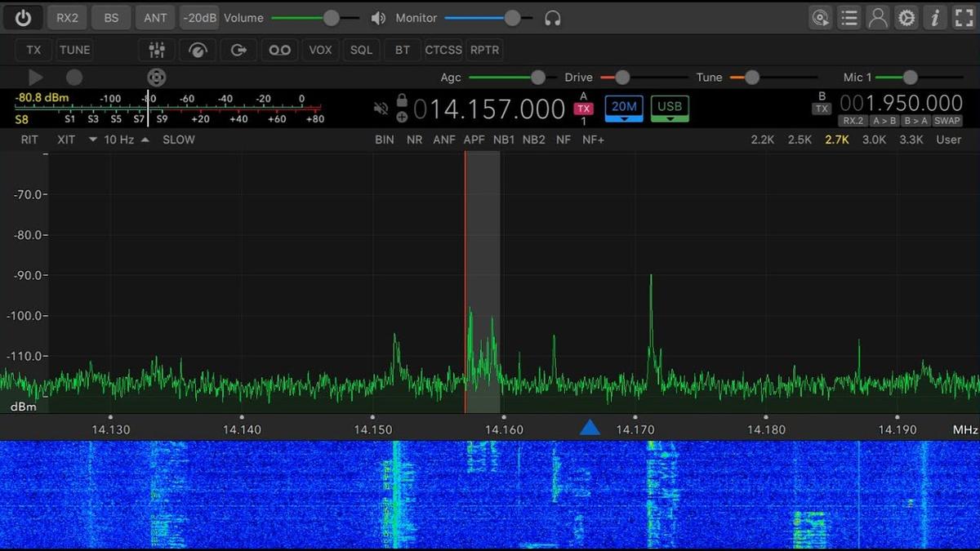Click SWAP to exchange VFO A and B
This screenshot has width=980, height=551.
point(947,120)
